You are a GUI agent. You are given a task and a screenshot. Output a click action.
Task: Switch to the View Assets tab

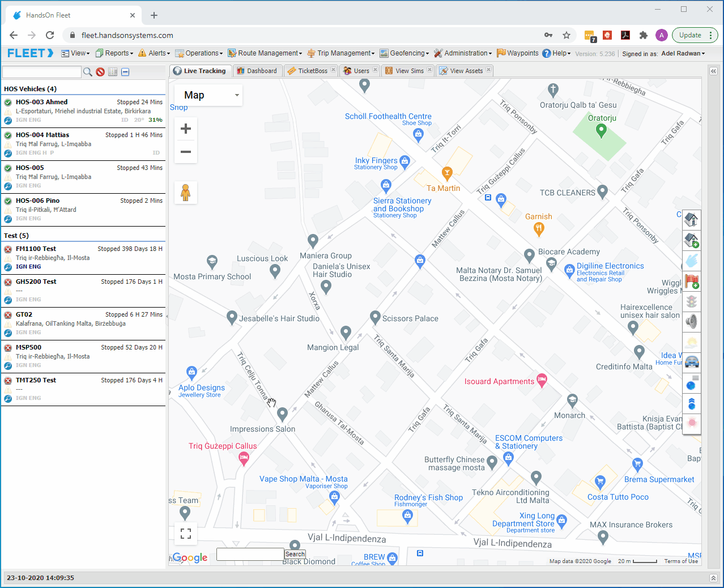coord(462,71)
